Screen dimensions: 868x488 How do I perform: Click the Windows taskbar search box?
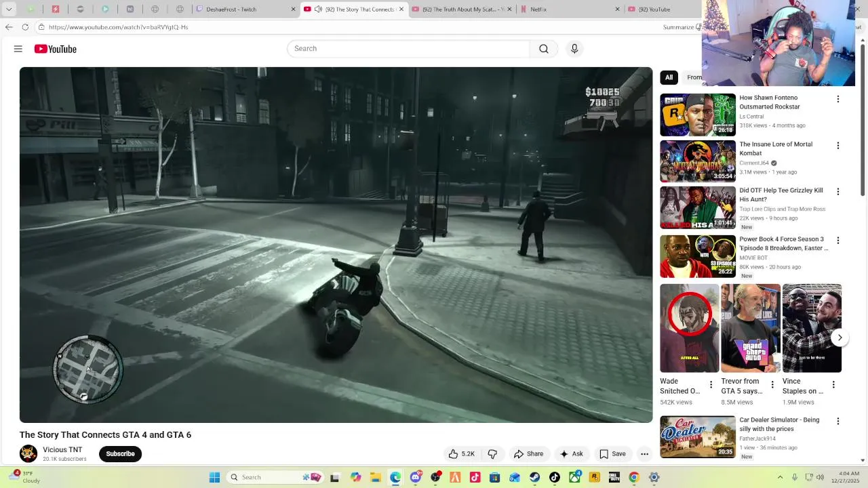click(274, 477)
